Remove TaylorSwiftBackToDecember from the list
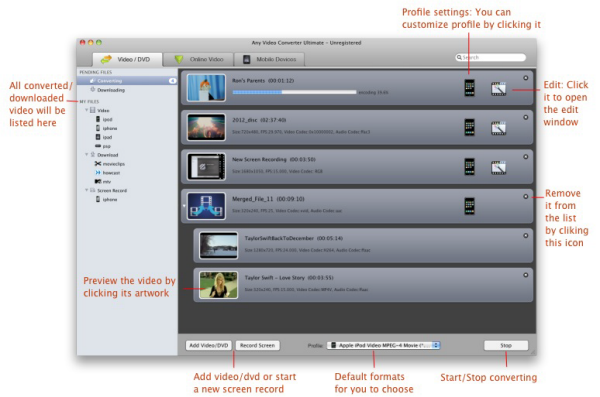The image size is (600, 397). click(525, 235)
